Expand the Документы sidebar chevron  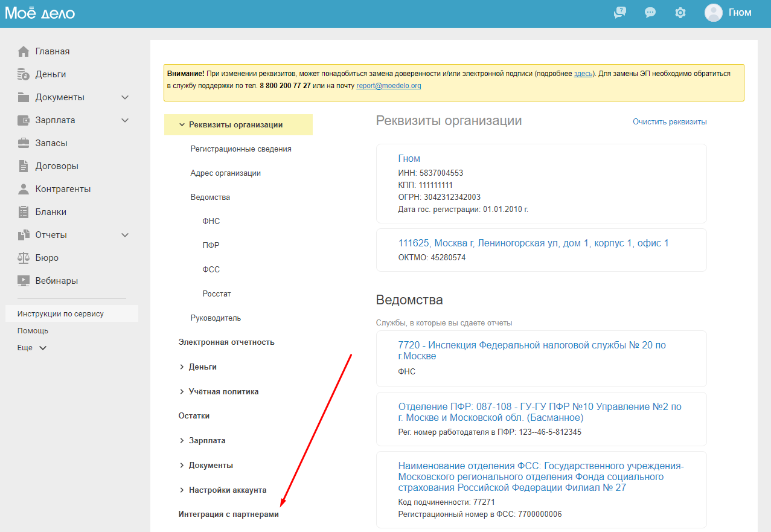125,97
